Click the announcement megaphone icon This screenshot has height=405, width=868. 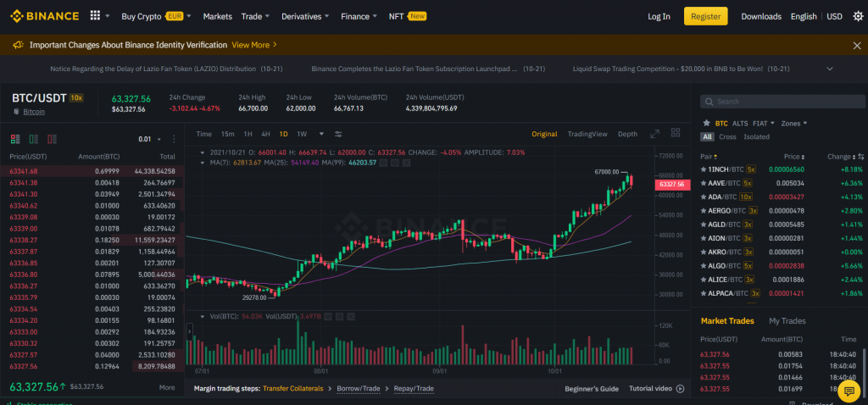tap(19, 45)
